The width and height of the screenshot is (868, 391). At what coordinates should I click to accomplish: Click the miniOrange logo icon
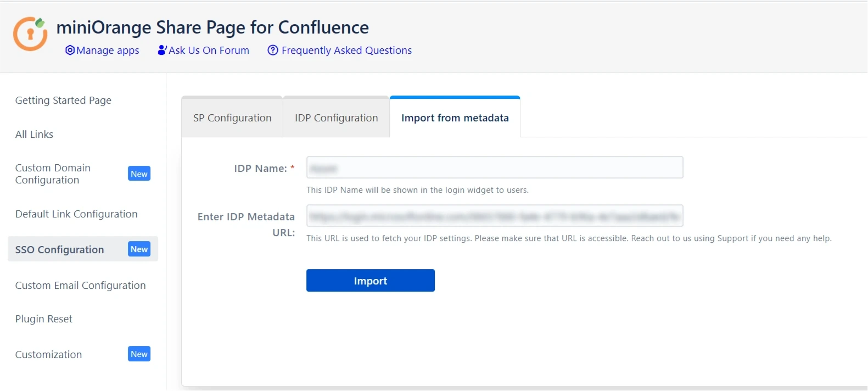(30, 34)
